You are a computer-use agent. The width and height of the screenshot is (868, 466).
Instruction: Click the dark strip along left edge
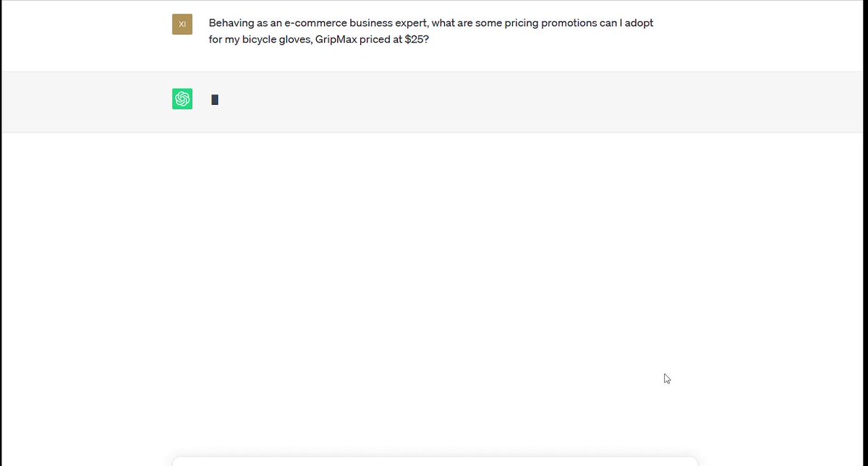click(1, 233)
